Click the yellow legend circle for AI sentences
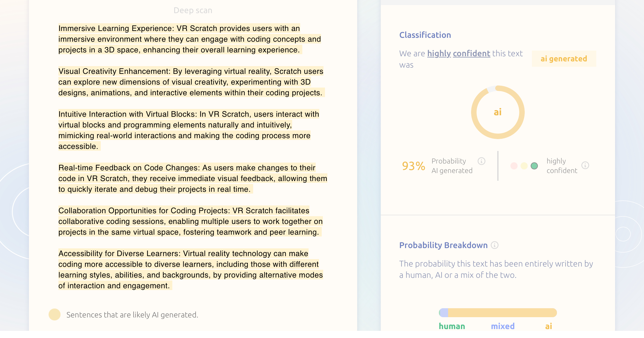 (55, 314)
